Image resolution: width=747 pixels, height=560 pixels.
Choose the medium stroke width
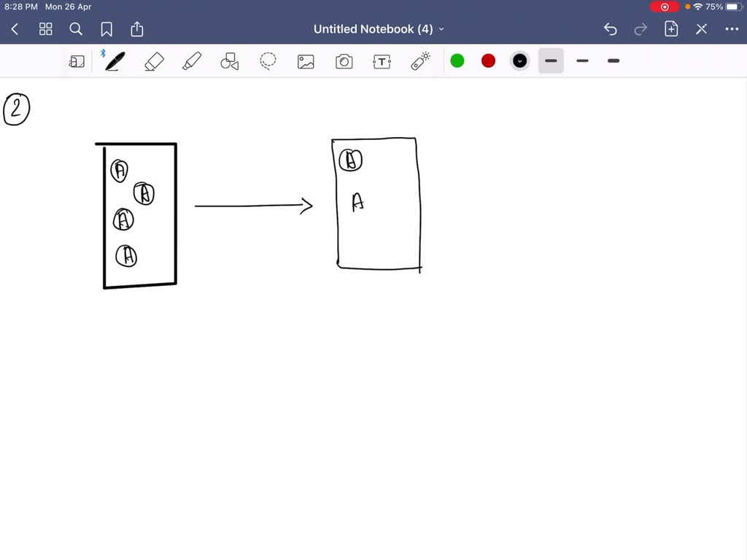(582, 61)
